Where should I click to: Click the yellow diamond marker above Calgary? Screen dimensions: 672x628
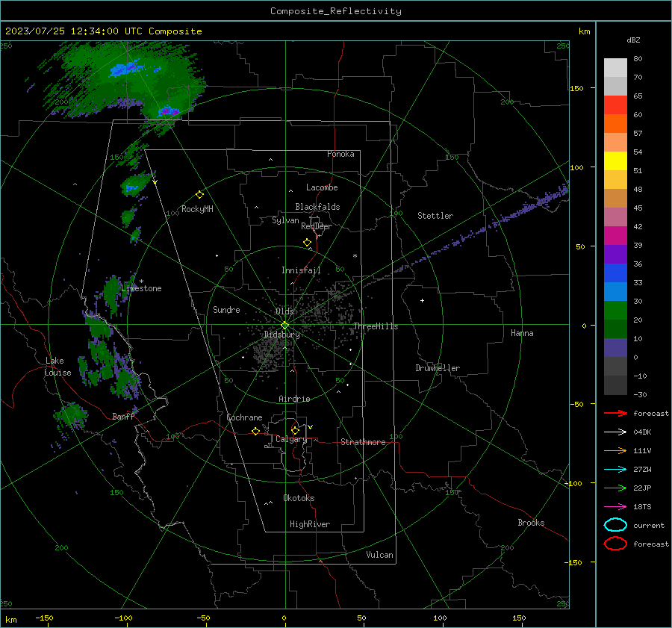[295, 430]
